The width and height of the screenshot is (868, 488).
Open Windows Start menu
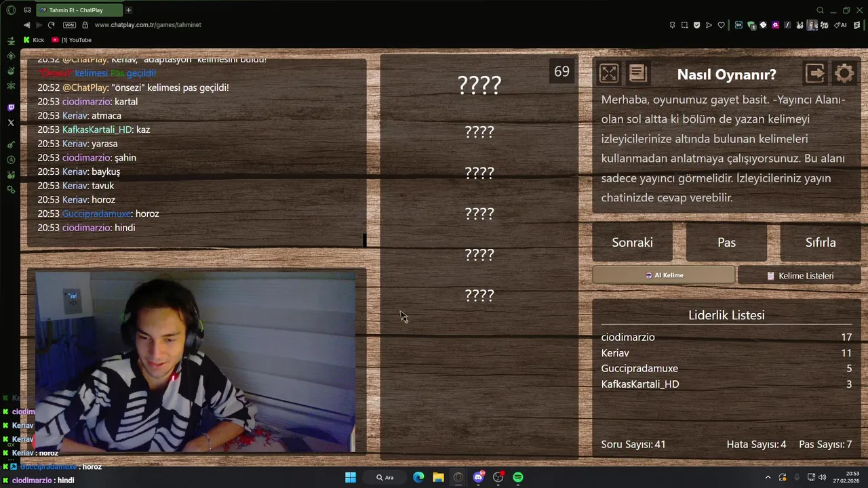351,477
